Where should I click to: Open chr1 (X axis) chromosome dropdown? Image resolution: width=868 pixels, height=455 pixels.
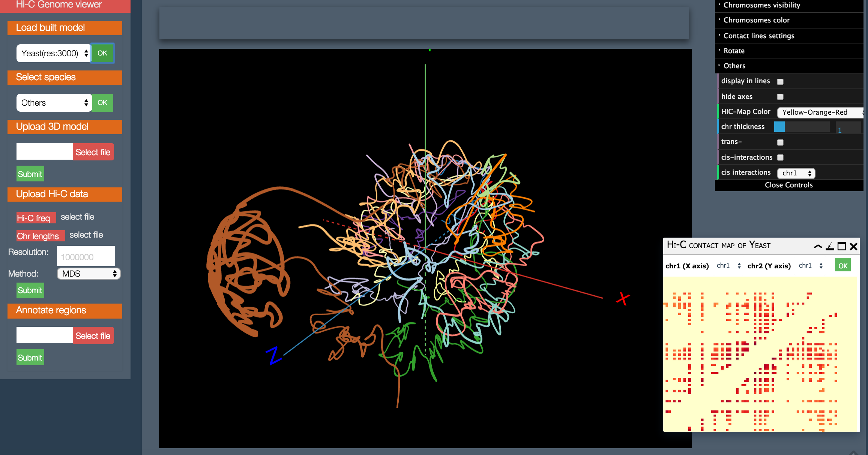[x=728, y=266]
